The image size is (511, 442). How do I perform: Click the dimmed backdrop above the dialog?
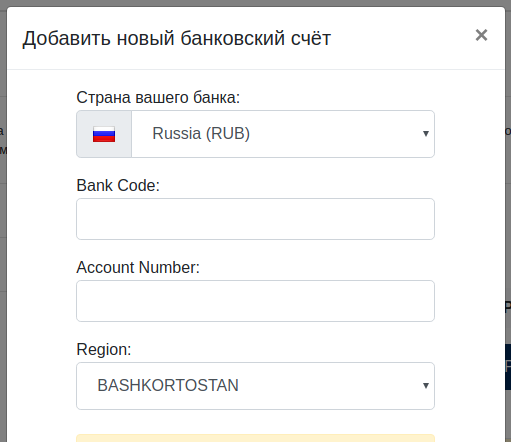[x=255, y=3]
